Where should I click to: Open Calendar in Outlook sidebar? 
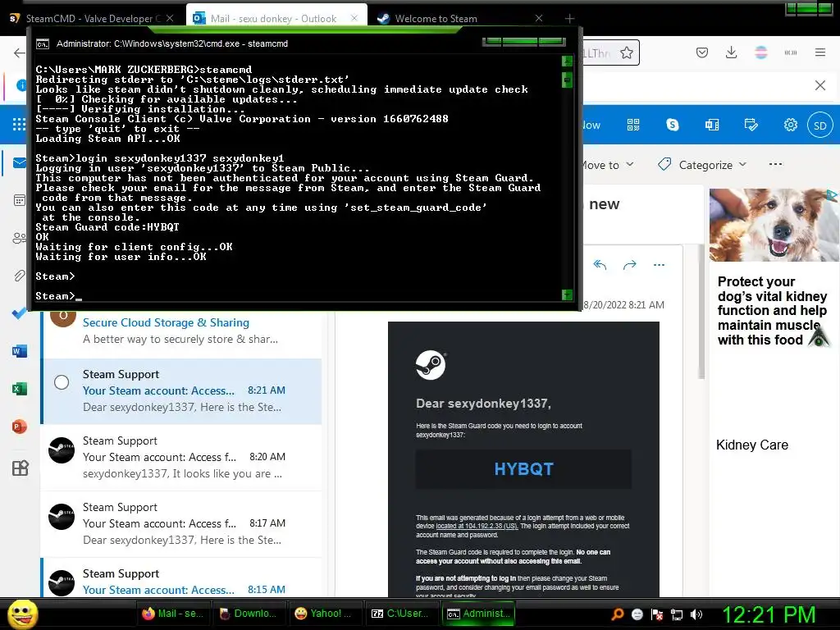click(x=20, y=200)
